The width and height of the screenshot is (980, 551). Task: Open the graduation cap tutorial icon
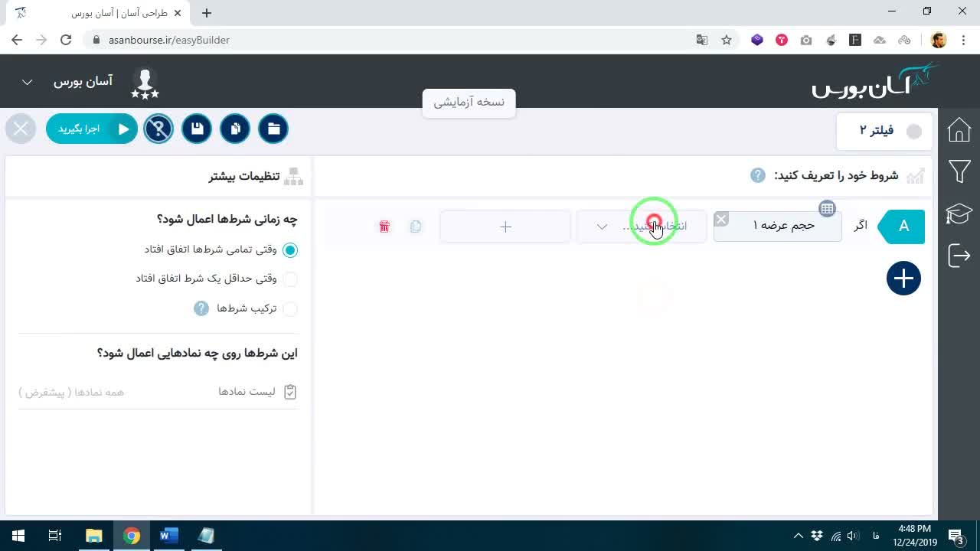[x=959, y=214]
